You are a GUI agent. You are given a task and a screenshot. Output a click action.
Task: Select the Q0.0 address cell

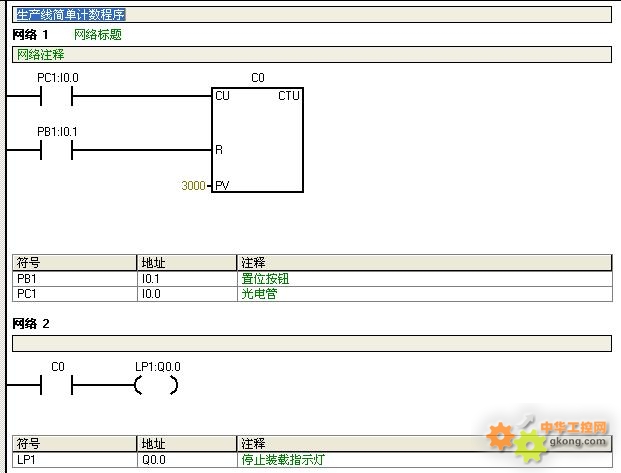point(187,460)
